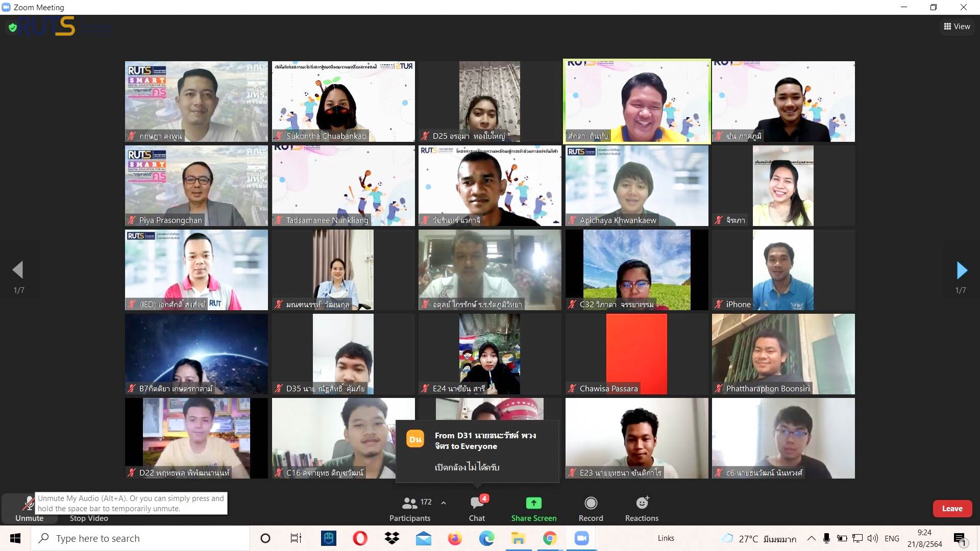Screen dimensions: 980x551
Task: Open clock and calendar at 9:24
Action: pos(924,538)
